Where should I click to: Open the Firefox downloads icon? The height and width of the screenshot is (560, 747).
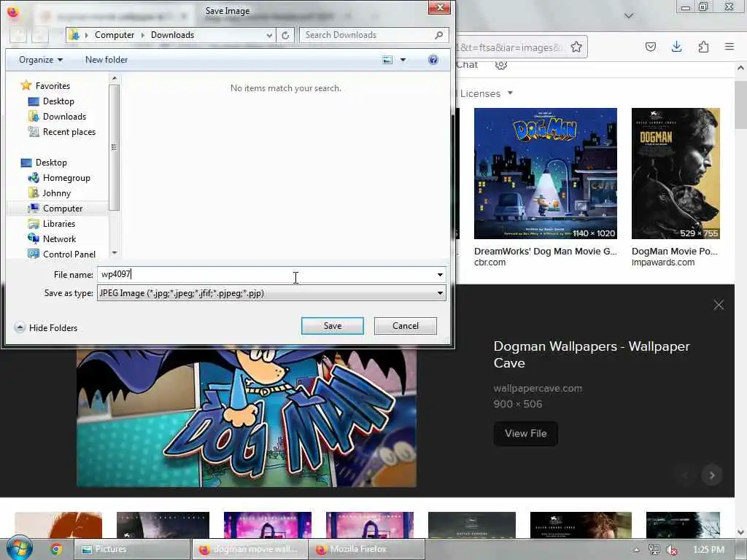click(x=676, y=47)
